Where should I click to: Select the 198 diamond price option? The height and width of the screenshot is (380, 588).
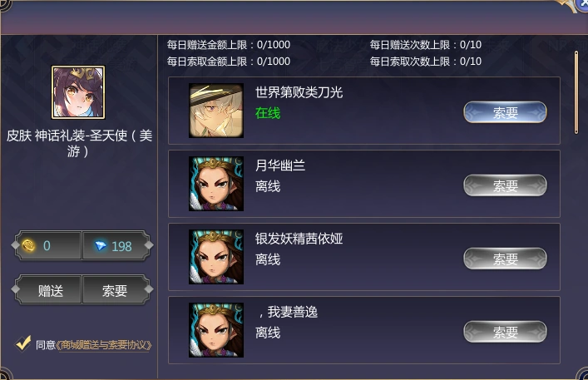pos(116,246)
